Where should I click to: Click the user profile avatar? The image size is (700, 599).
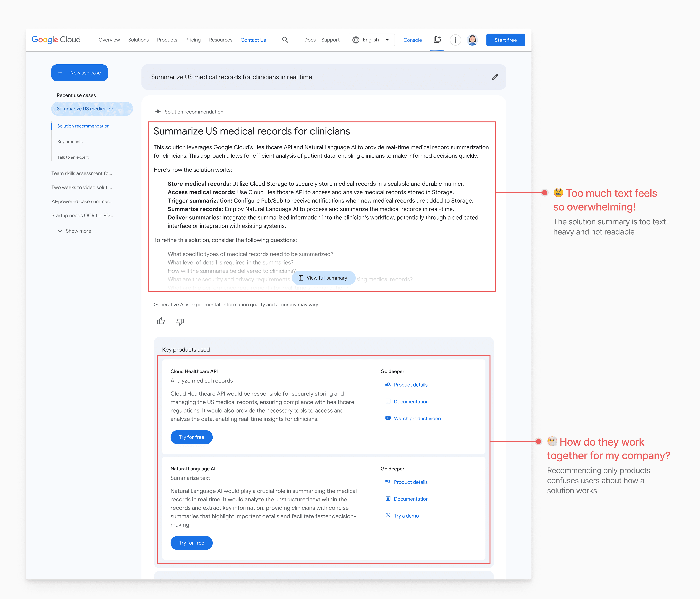tap(472, 40)
